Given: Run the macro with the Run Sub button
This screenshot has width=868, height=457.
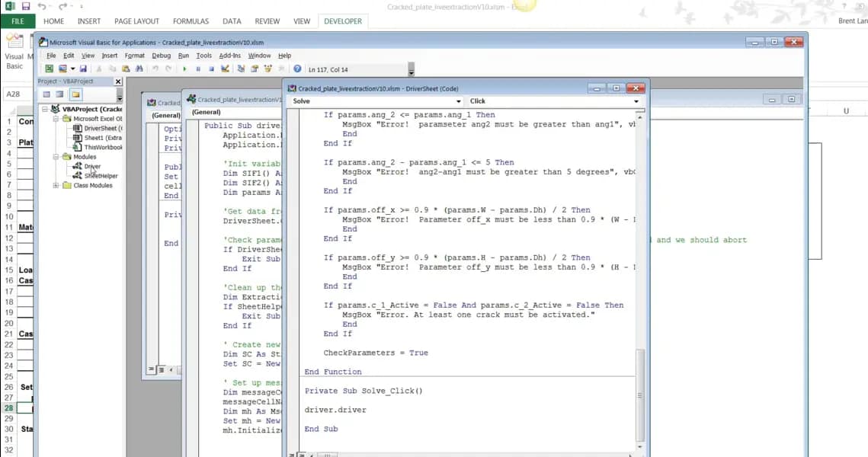Looking at the screenshot, I should 186,69.
